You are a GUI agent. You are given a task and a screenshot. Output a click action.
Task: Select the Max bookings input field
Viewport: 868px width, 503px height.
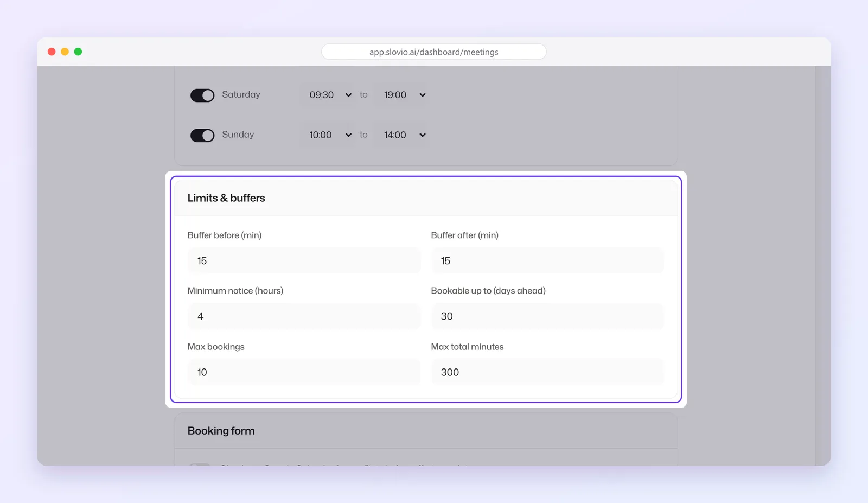pyautogui.click(x=304, y=372)
